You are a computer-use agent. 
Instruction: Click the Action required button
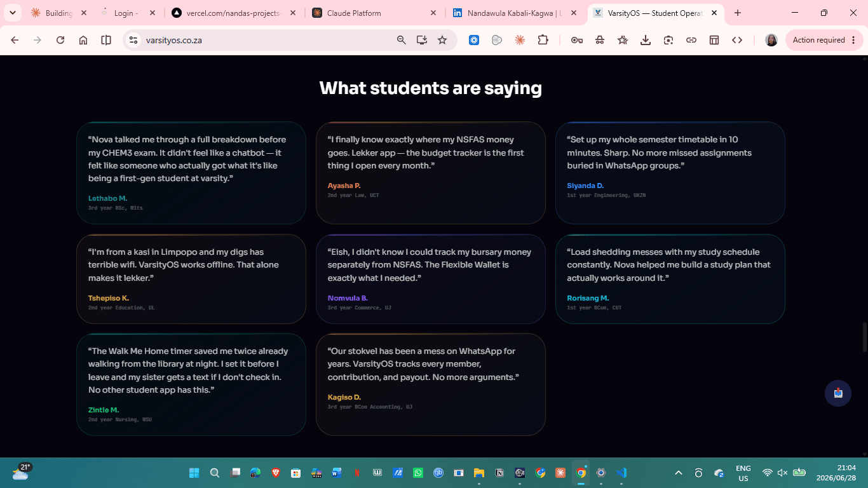tap(825, 40)
